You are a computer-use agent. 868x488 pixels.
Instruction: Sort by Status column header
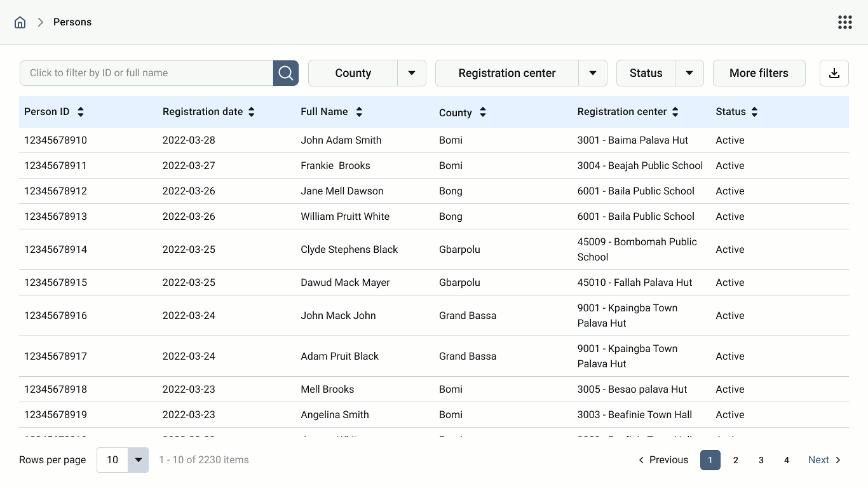[x=754, y=112]
